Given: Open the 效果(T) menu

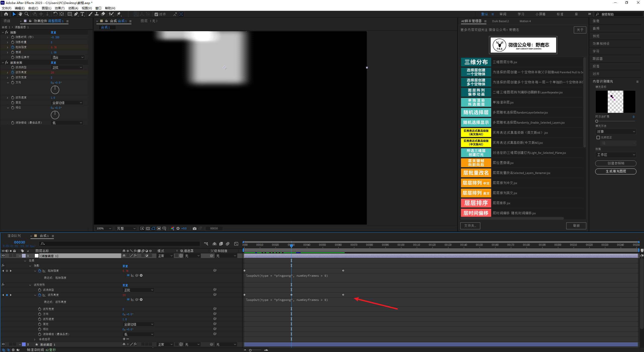Looking at the screenshot, I should [59, 8].
